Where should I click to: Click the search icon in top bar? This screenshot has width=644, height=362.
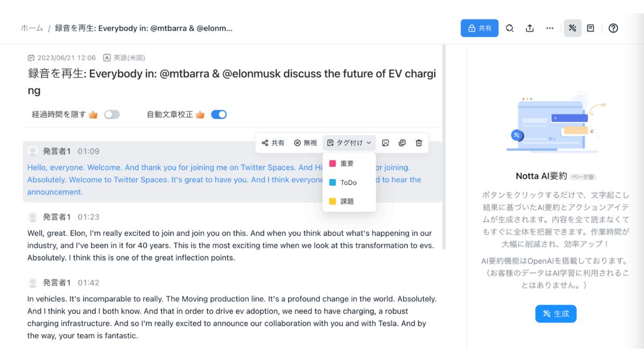pyautogui.click(x=510, y=28)
